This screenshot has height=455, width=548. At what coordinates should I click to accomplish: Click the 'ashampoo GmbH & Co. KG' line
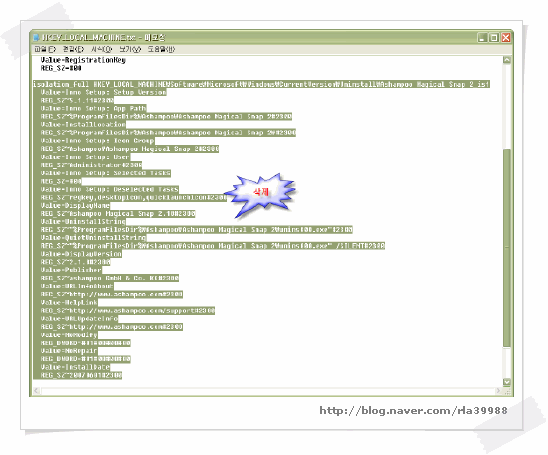[x=110, y=278]
